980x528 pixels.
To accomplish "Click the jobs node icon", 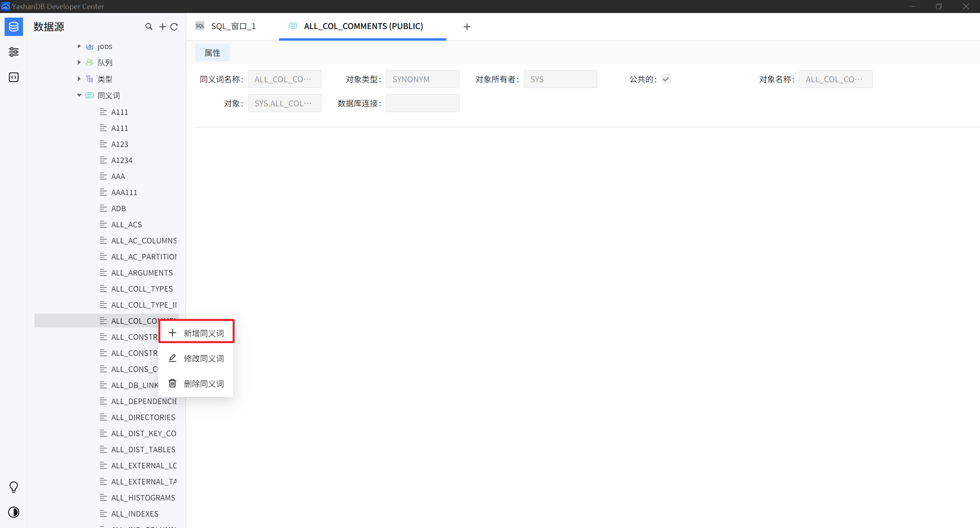I will pos(90,46).
